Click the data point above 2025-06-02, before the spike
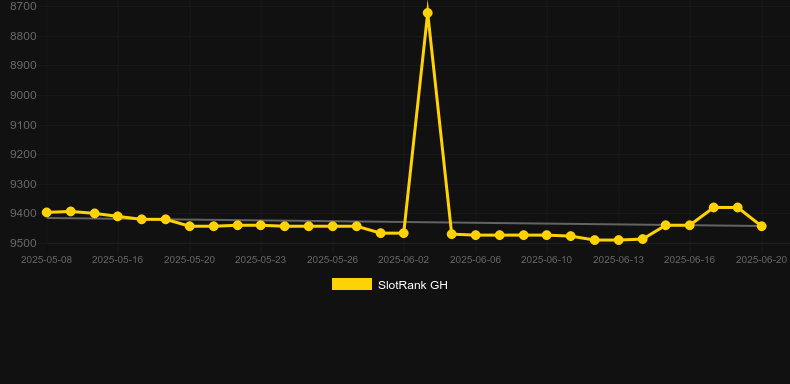790x384 pixels. [x=404, y=233]
